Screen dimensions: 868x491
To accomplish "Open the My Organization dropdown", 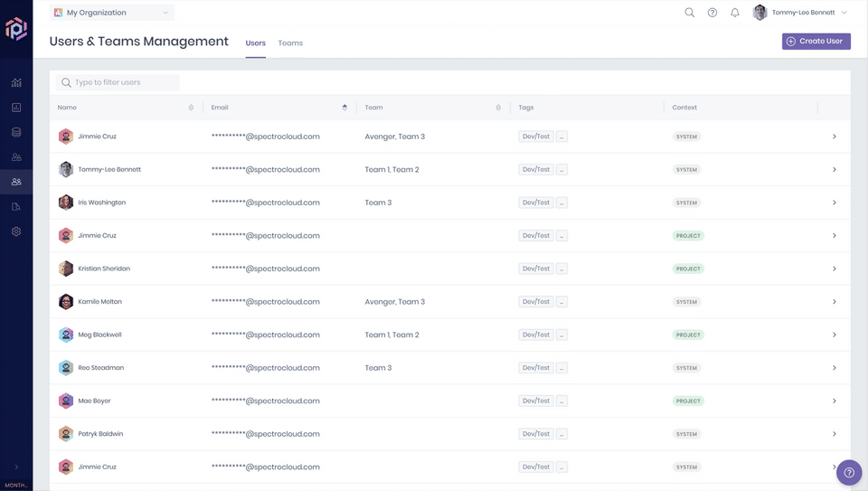I will (112, 12).
